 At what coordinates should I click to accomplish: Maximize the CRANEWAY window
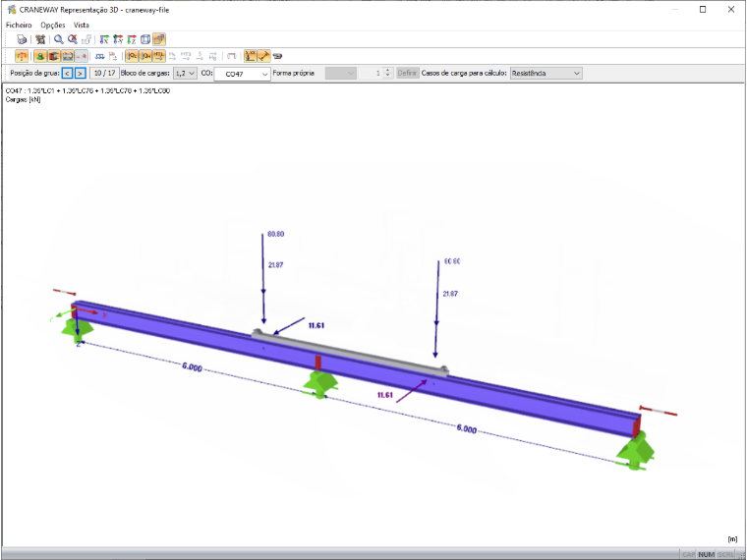click(703, 10)
